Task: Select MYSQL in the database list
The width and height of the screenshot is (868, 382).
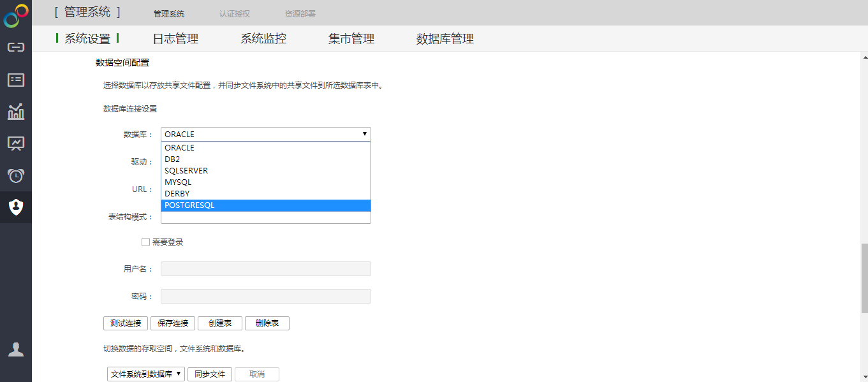Action: pyautogui.click(x=265, y=182)
